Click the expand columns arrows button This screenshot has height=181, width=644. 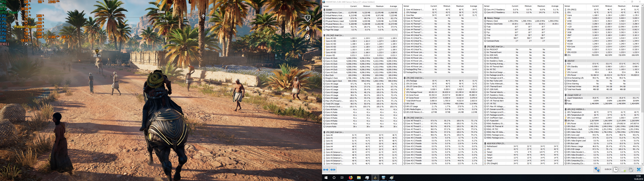pyautogui.click(x=326, y=169)
